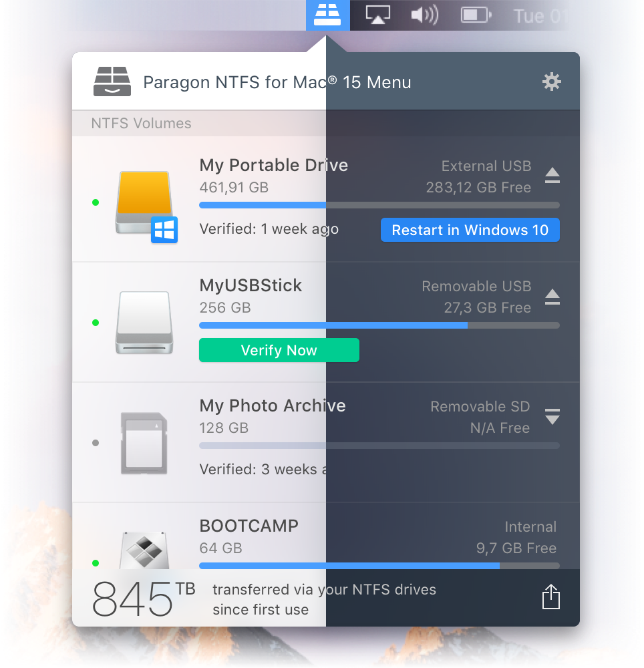
Task: Click Paragon NTFS for Mac 15 Menu title
Action: [x=277, y=82]
